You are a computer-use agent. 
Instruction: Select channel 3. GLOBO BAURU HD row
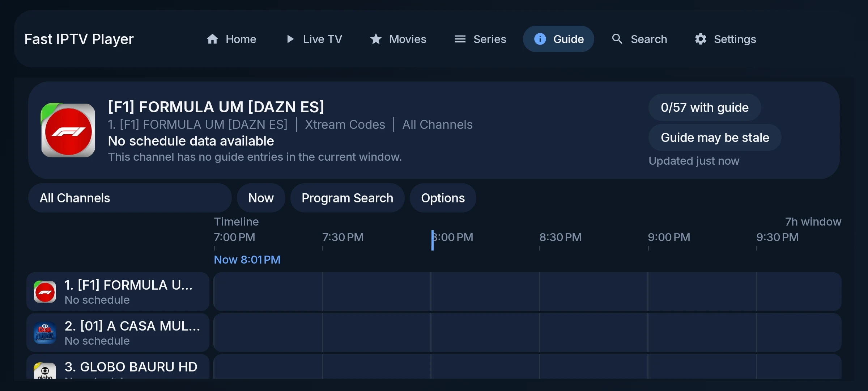tap(118, 367)
